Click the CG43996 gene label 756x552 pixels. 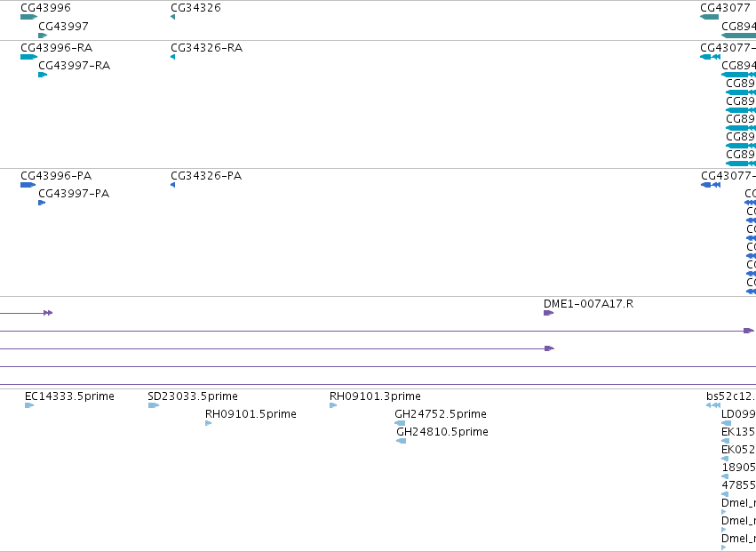tap(46, 8)
